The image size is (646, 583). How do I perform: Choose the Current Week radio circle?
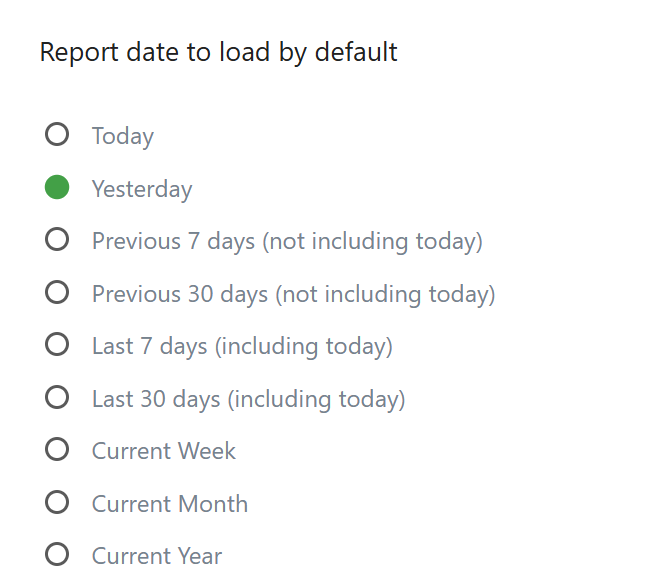tap(57, 450)
